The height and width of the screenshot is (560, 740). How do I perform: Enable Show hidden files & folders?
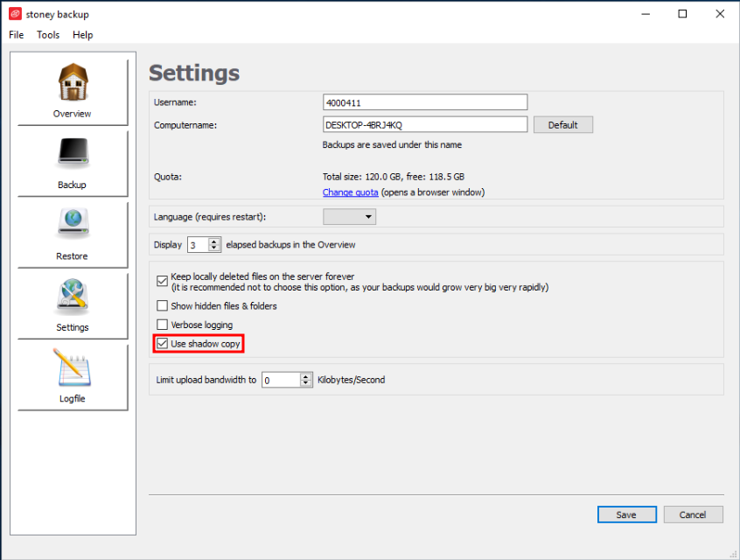coord(162,306)
